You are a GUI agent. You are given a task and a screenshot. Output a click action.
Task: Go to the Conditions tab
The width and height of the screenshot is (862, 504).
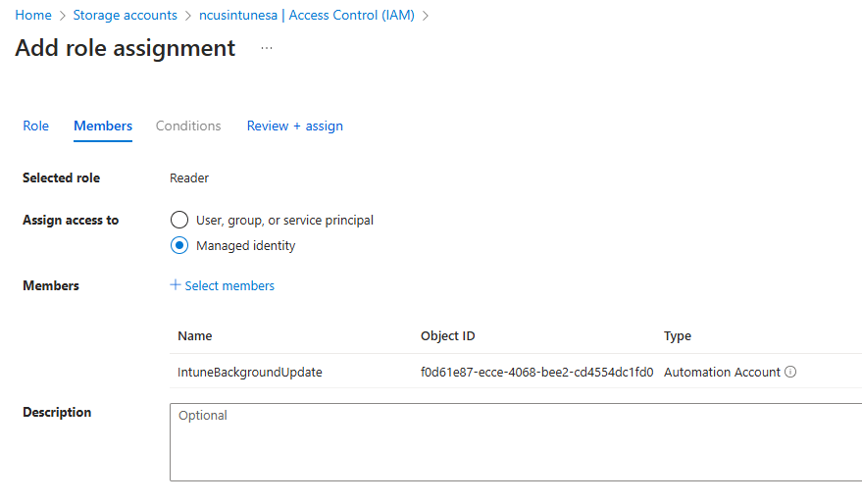(188, 126)
